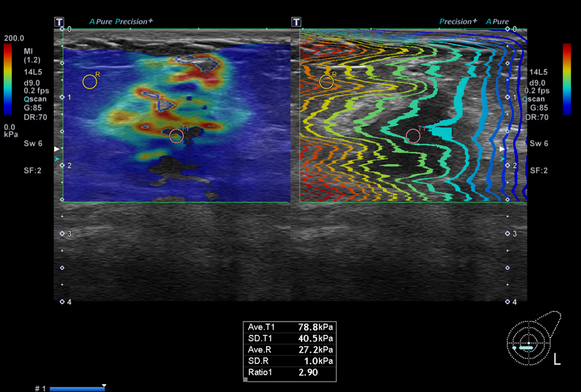Click the SD.T1 40.5kPa measurement row
Image resolution: width=581 pixels, height=392 pixels.
click(290, 338)
